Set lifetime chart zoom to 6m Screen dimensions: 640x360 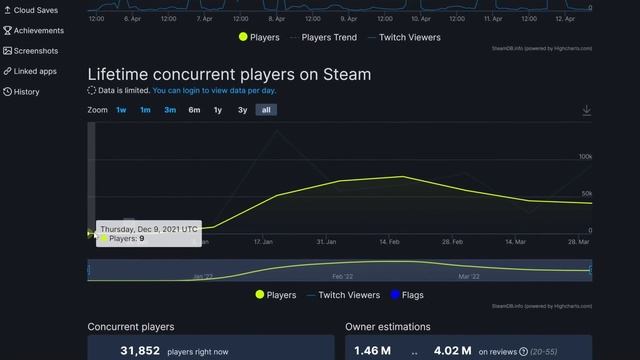194,110
